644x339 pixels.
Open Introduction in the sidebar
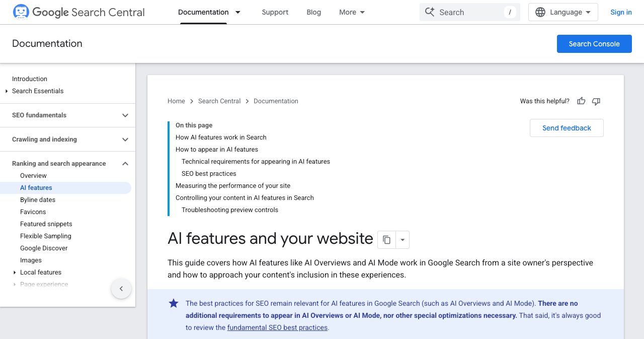click(30, 79)
